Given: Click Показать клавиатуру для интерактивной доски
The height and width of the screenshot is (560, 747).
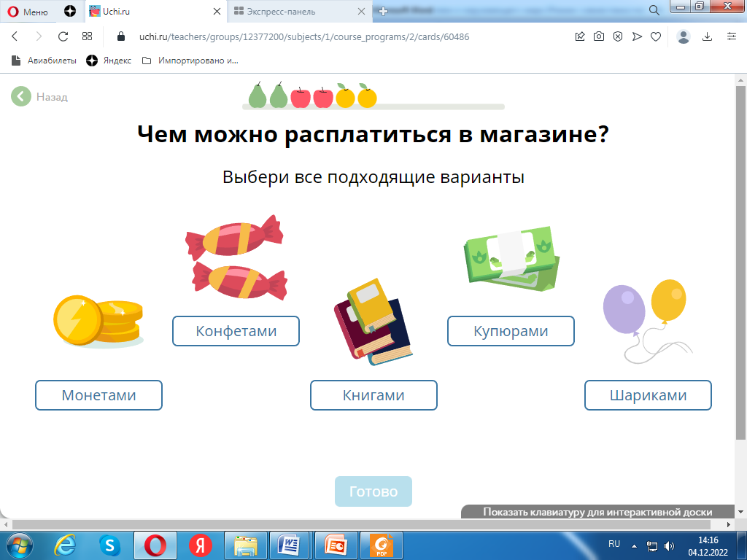Looking at the screenshot, I should [x=597, y=512].
